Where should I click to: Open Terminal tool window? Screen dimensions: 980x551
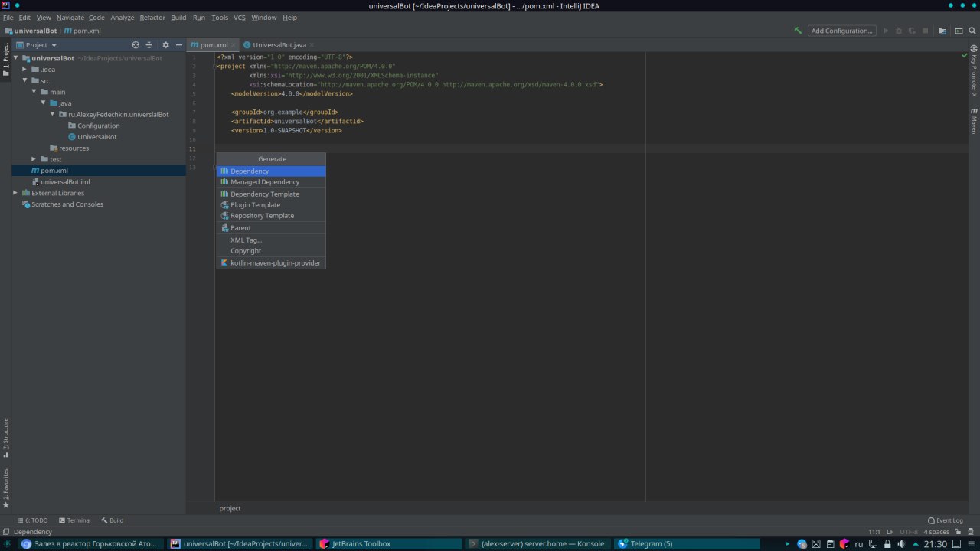click(x=74, y=520)
